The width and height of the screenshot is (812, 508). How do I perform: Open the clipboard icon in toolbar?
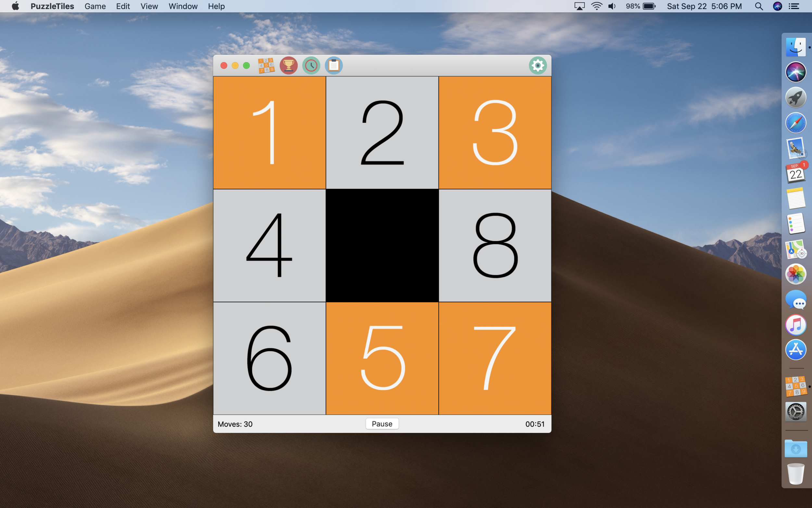pos(333,65)
